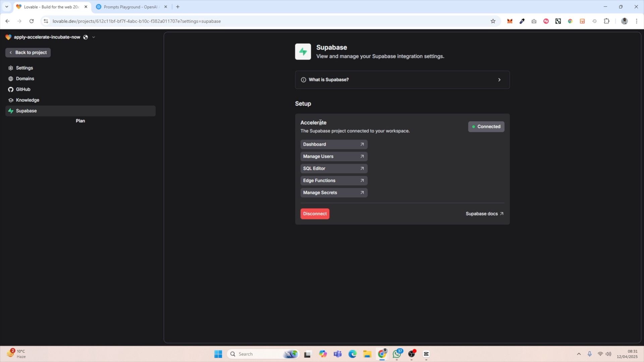Image resolution: width=644 pixels, height=362 pixels.
Task: Go back in browser history
Action: click(7, 21)
